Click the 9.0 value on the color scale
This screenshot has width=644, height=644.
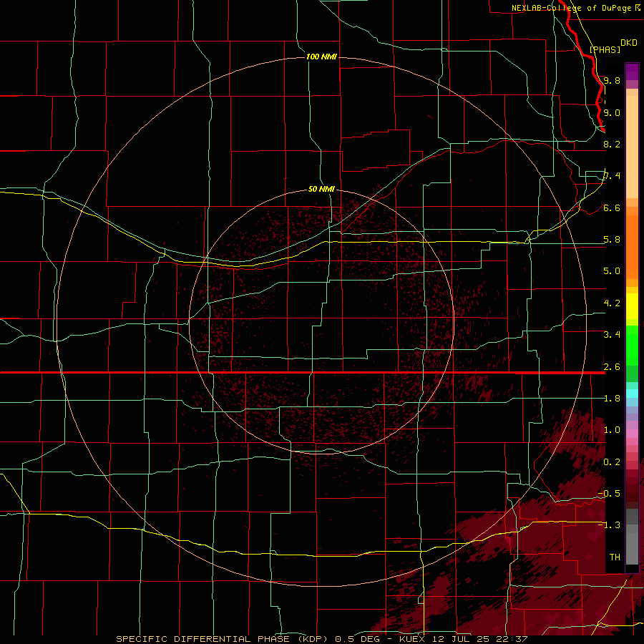pyautogui.click(x=612, y=112)
